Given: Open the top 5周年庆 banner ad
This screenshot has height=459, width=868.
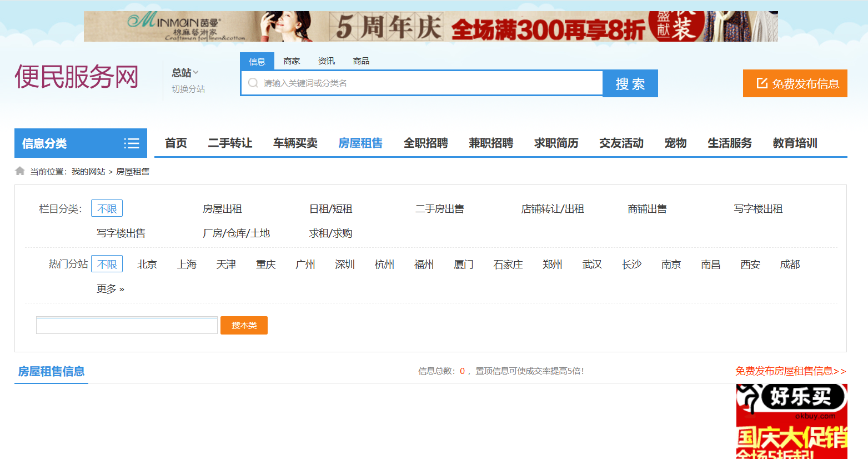Looking at the screenshot, I should pyautogui.click(x=430, y=26).
